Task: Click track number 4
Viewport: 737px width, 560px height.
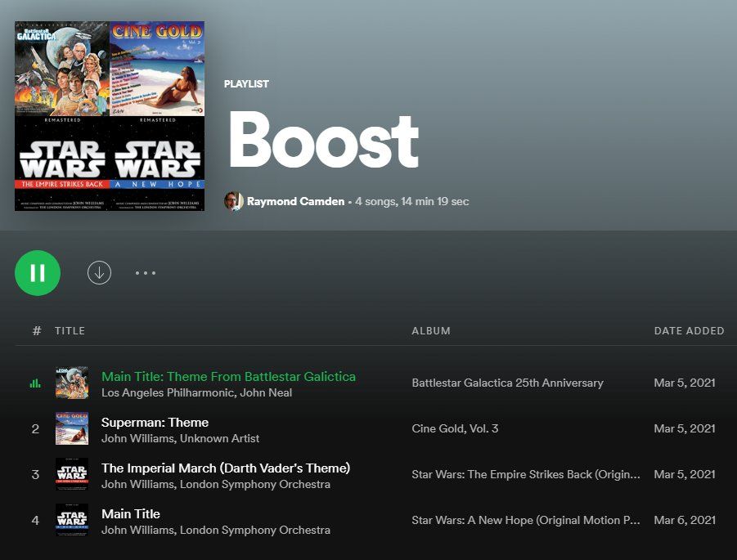Action: [x=35, y=520]
